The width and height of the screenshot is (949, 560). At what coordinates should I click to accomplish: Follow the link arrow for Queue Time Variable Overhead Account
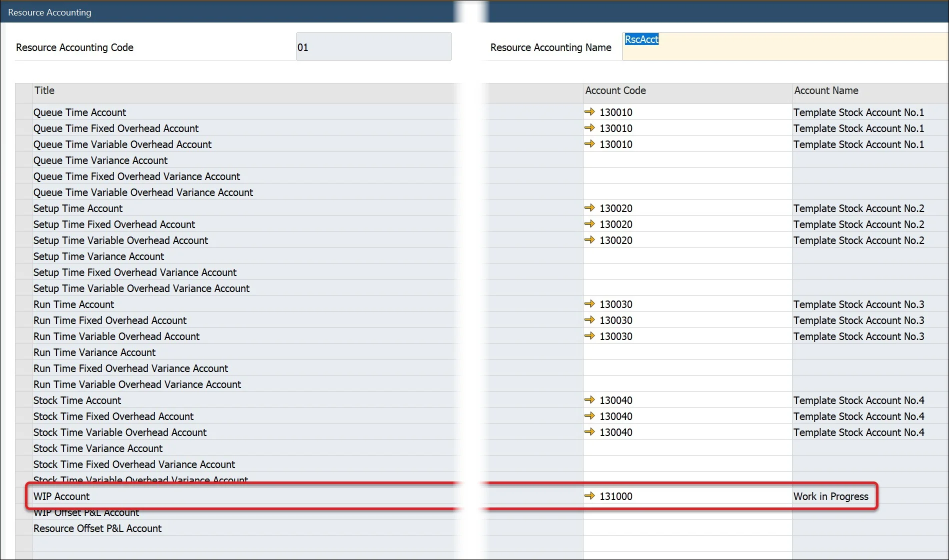click(590, 144)
